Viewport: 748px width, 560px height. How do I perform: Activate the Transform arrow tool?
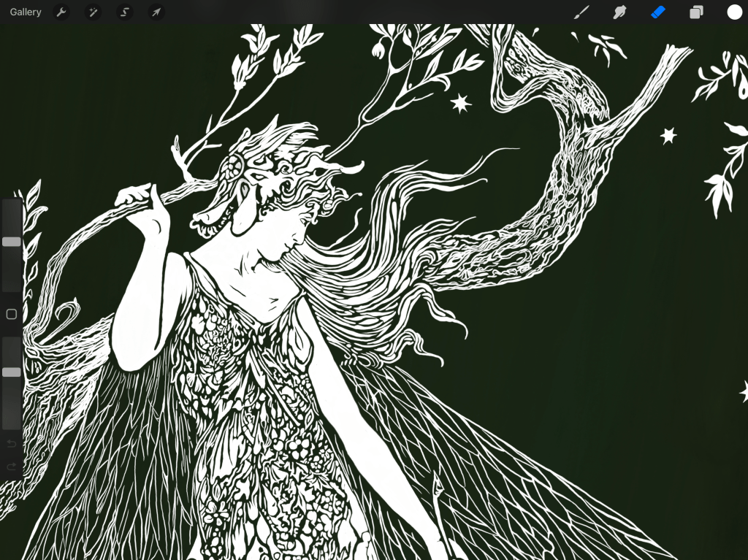click(156, 12)
